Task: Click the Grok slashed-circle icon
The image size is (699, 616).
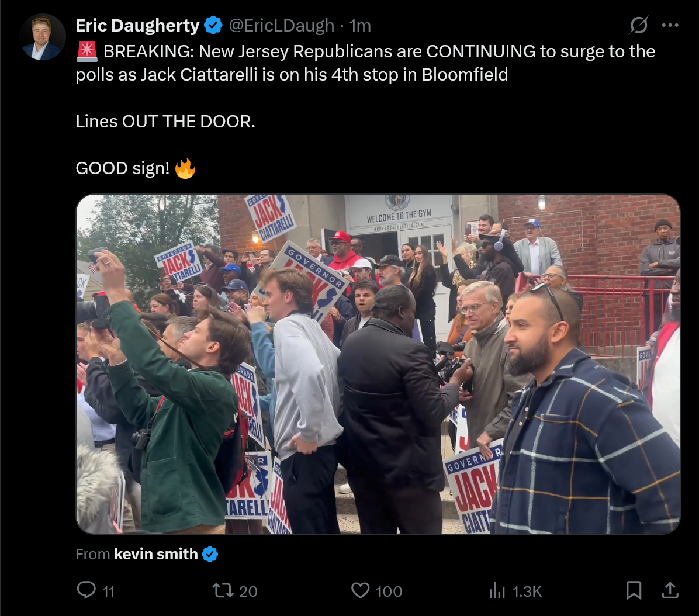Action: click(638, 25)
